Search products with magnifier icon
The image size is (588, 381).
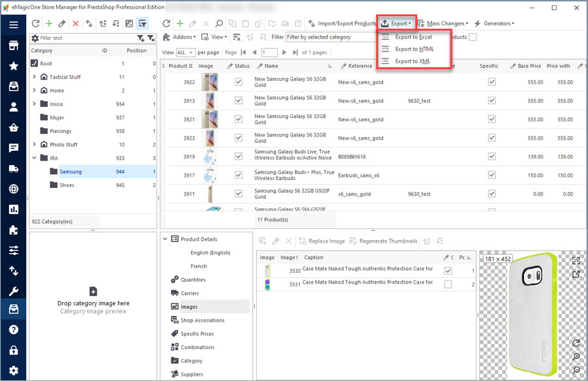tap(219, 23)
